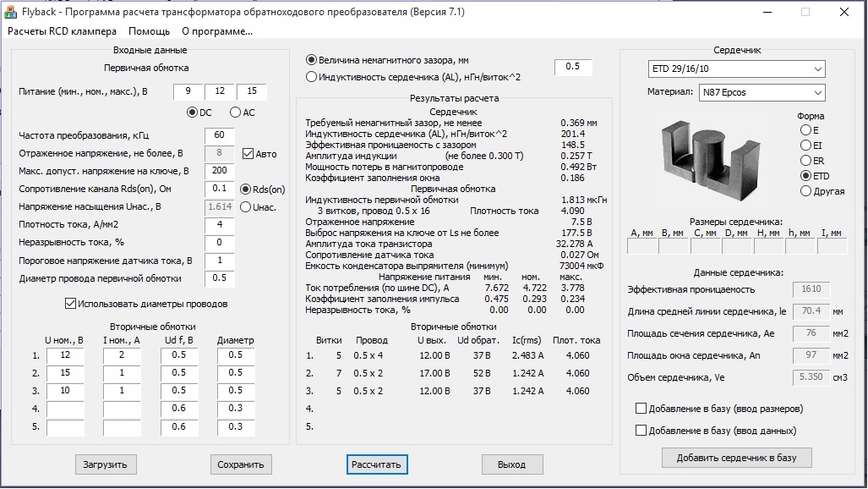This screenshot has height=489, width=868.
Task: Select the DC supply radio button
Action: coord(192,113)
